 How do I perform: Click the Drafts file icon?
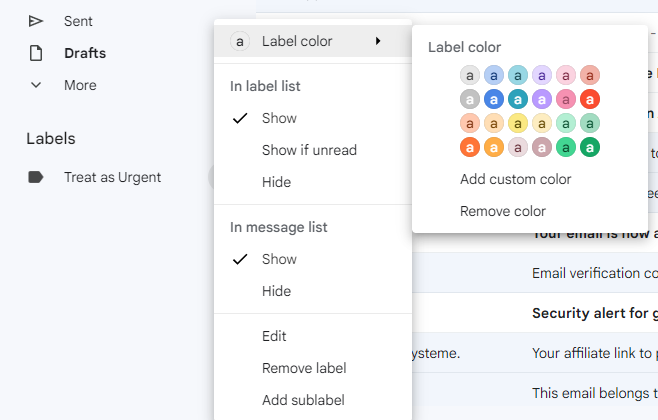coord(36,53)
